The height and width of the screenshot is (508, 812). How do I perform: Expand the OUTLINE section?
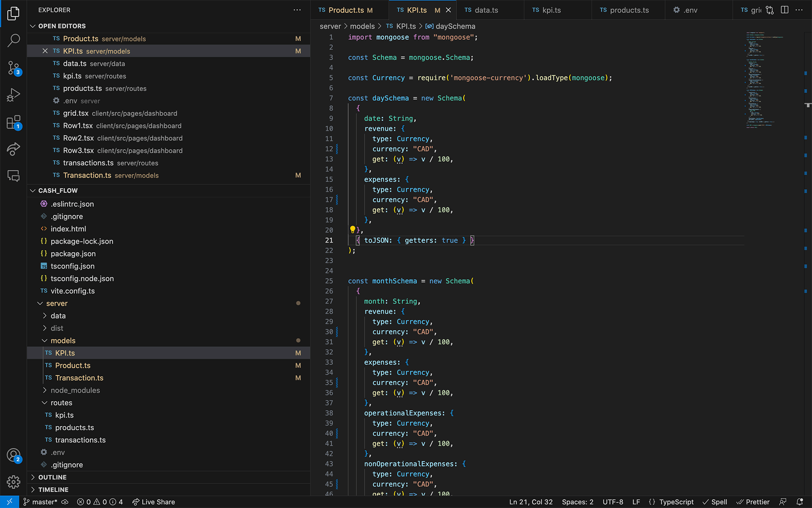pos(169,477)
